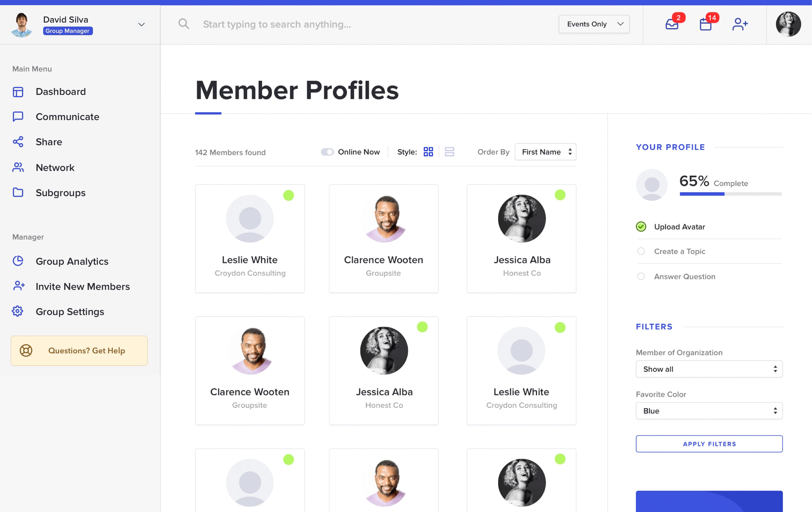Click the Member Profiles heading
Image resolution: width=812 pixels, height=512 pixels.
pyautogui.click(x=297, y=90)
